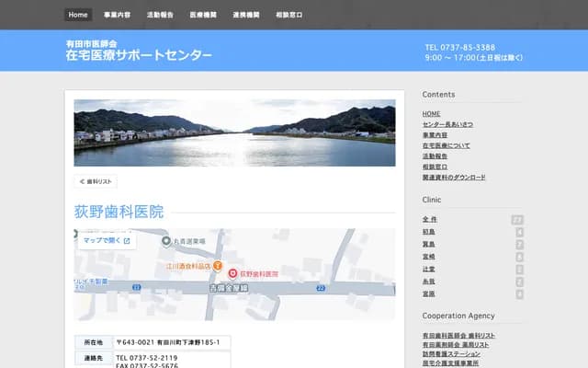
Task: Filter clinics by 初島 area
Action: tap(429, 232)
